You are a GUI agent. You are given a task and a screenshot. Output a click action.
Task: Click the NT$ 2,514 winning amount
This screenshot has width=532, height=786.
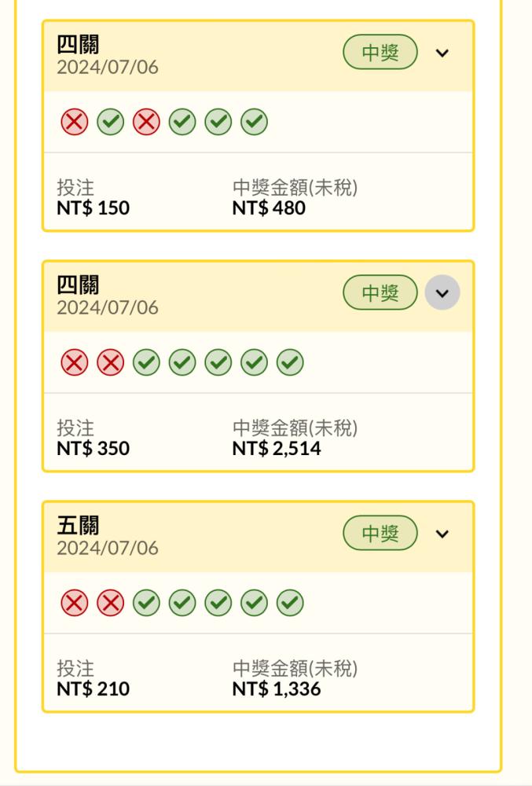pyautogui.click(x=277, y=448)
